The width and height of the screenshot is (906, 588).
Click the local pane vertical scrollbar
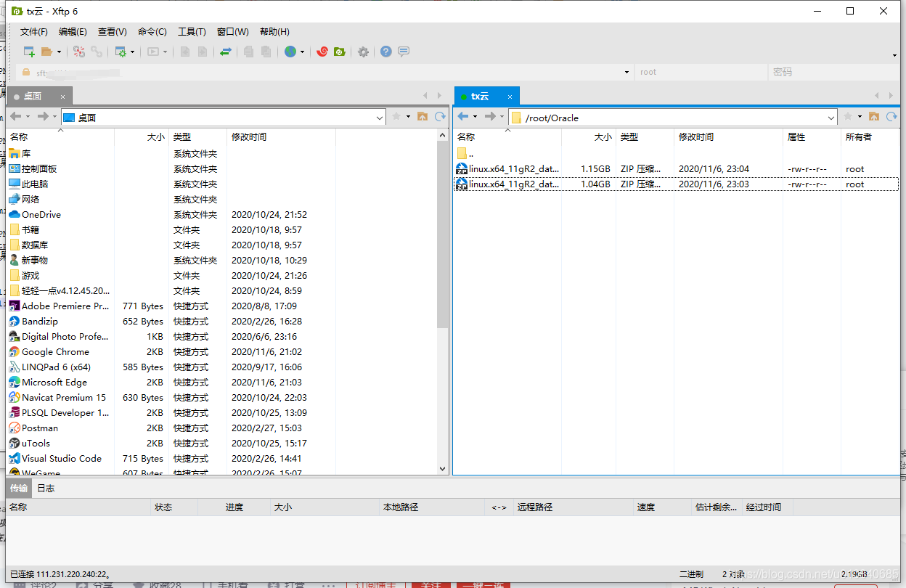[443, 234]
